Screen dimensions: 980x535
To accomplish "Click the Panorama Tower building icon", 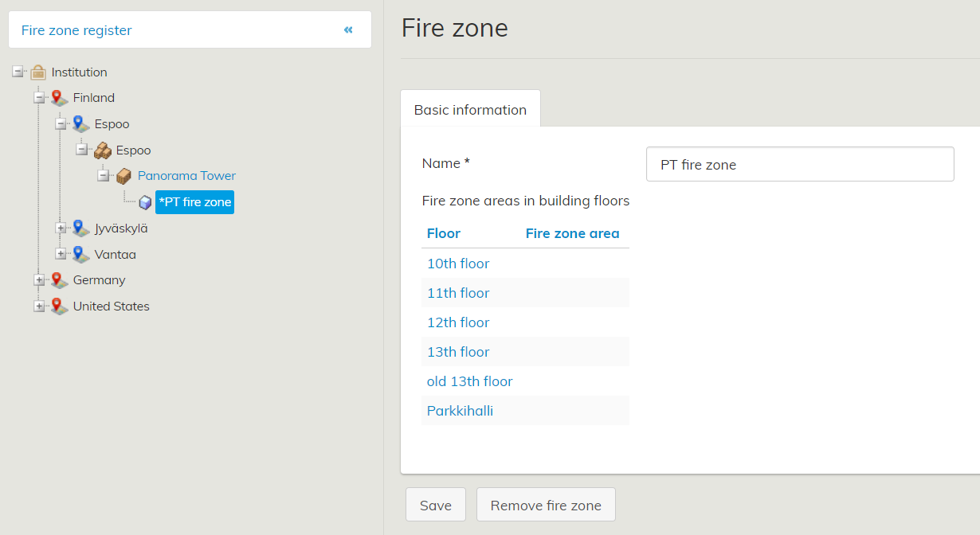I will 123,176.
